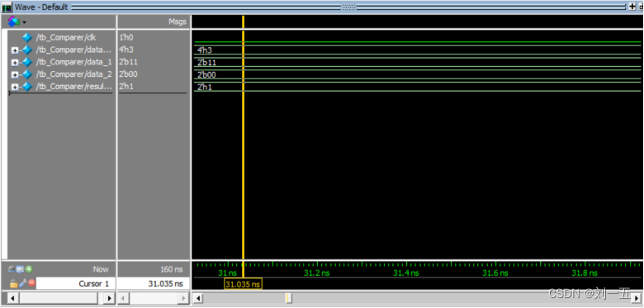Click the colored shapes objects icon in header
Screen dimensions: 644x308
pos(14,21)
